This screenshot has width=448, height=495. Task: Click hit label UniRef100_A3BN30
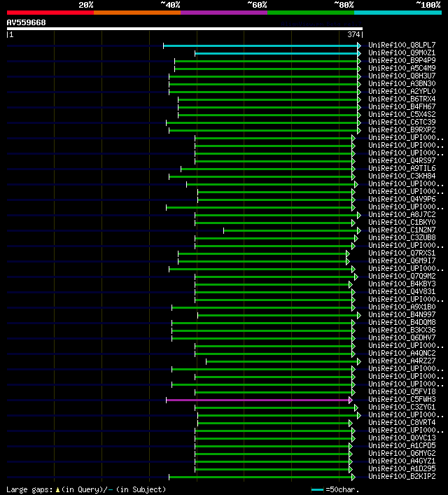point(402,83)
